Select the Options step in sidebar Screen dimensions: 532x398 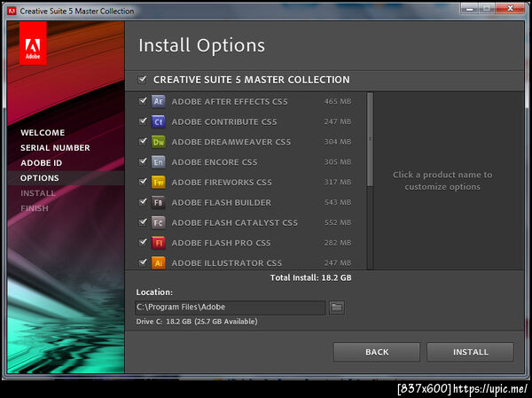[39, 178]
